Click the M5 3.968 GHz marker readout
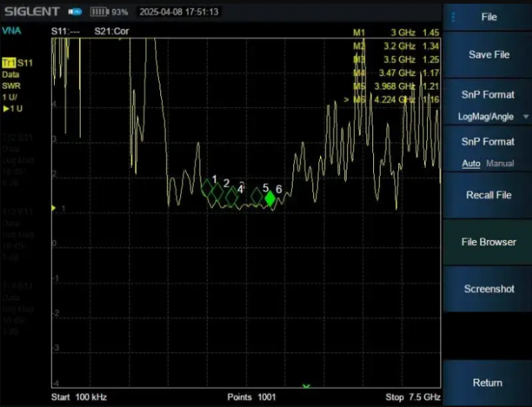This screenshot has height=407, width=532. pyautogui.click(x=396, y=87)
